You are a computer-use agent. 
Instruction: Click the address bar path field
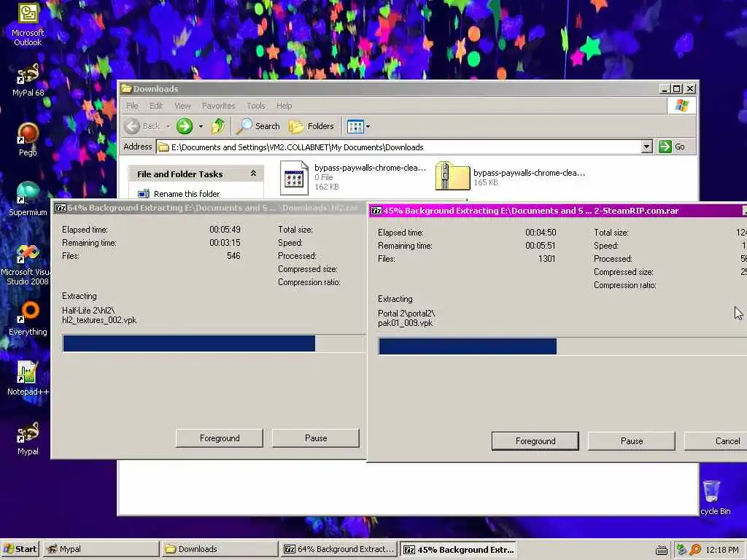tap(399, 147)
